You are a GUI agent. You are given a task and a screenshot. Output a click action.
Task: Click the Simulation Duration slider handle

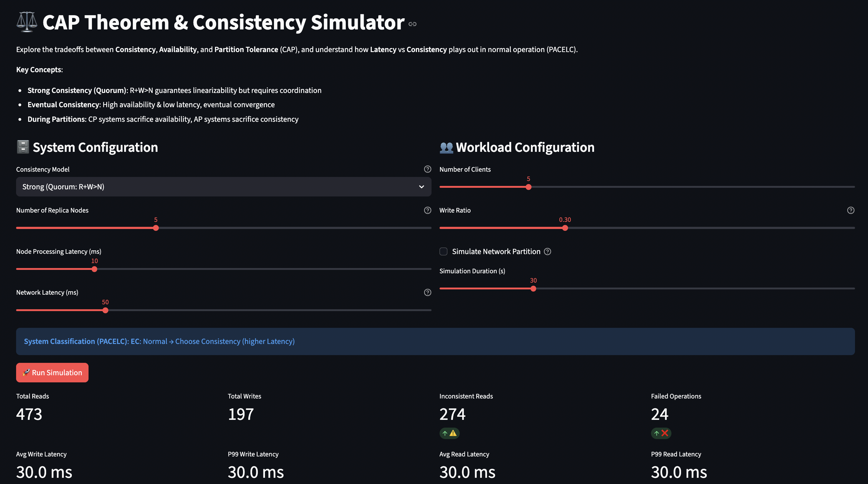(533, 289)
